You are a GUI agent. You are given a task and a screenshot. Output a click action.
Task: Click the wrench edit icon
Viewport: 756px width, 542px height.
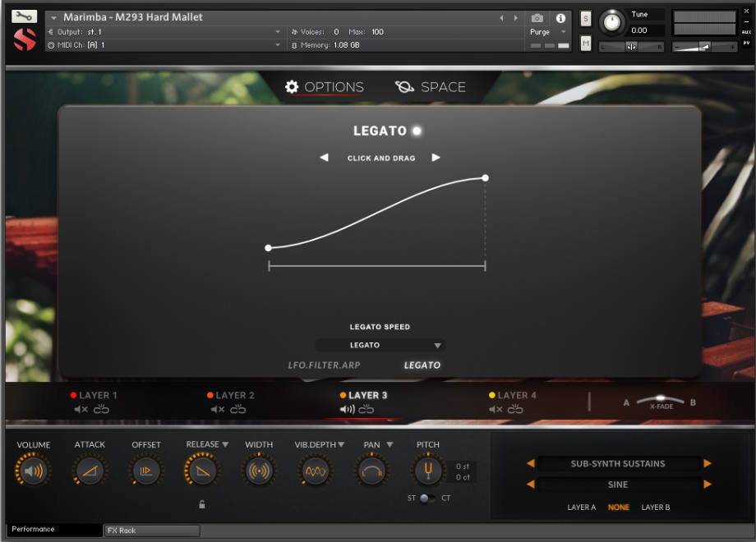24,16
